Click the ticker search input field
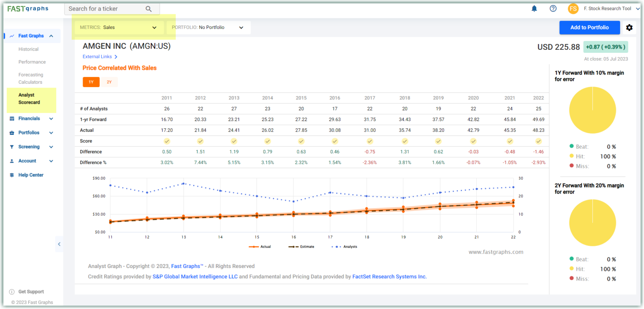644x309 pixels. [x=112, y=9]
